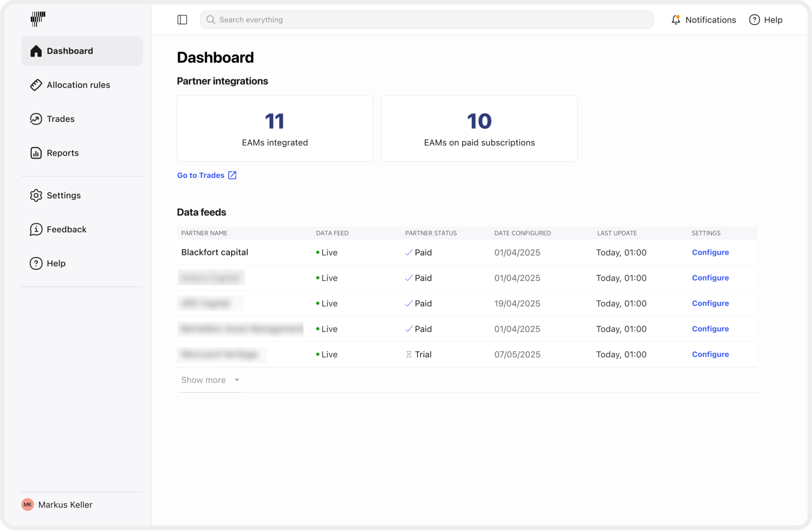Expand the Show more dropdown
The width and height of the screenshot is (812, 530).
[x=203, y=380]
